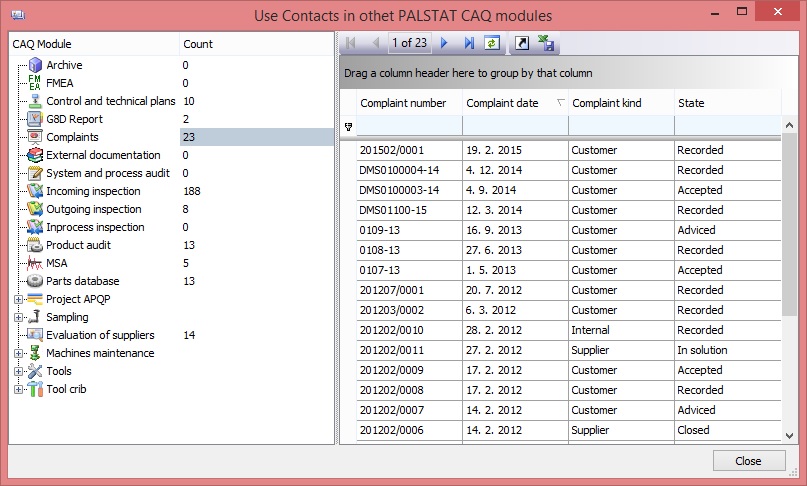Expand the Tool crib node
The width and height of the screenshot is (807, 486).
tap(18, 390)
